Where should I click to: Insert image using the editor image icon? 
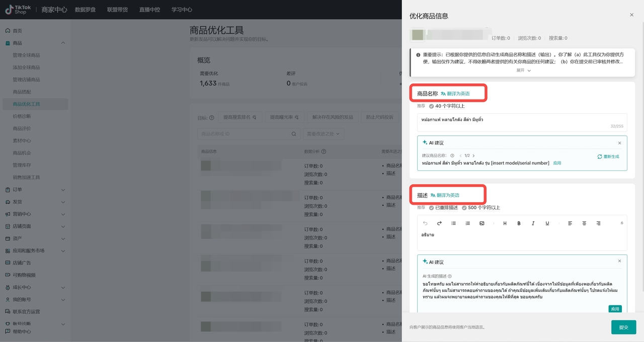point(481,223)
